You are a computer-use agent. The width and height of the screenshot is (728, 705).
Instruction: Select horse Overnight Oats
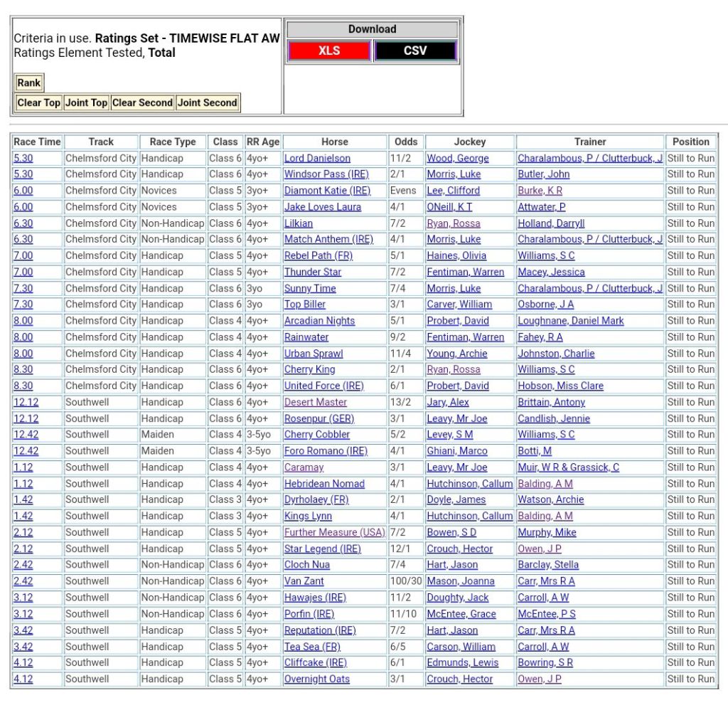[316, 679]
